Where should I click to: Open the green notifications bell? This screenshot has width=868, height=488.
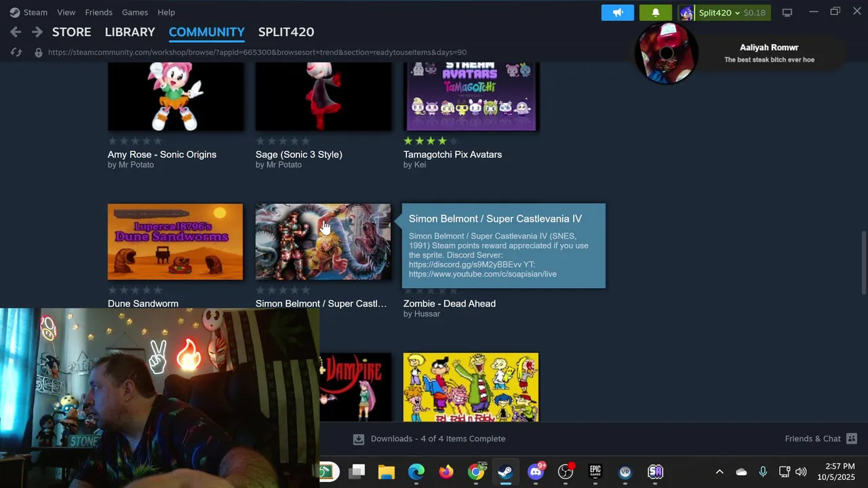pos(656,12)
